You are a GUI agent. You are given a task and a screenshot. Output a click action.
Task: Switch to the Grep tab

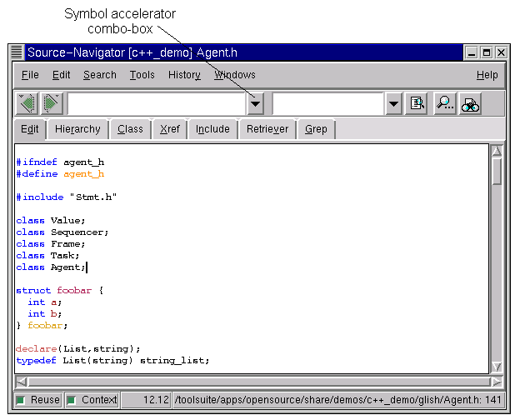tap(316, 129)
